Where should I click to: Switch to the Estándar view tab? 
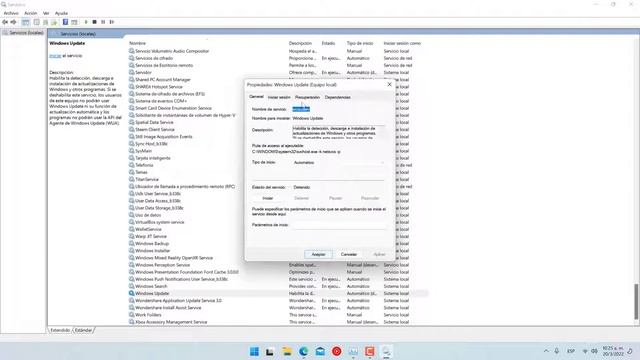tap(84, 330)
